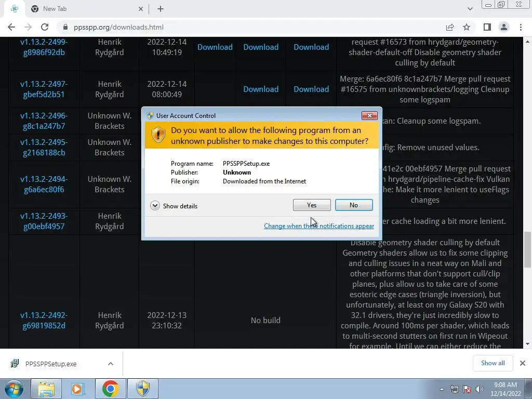
Task: Click '2022-12-13 23:10:32' date cell
Action: pyautogui.click(x=167, y=320)
